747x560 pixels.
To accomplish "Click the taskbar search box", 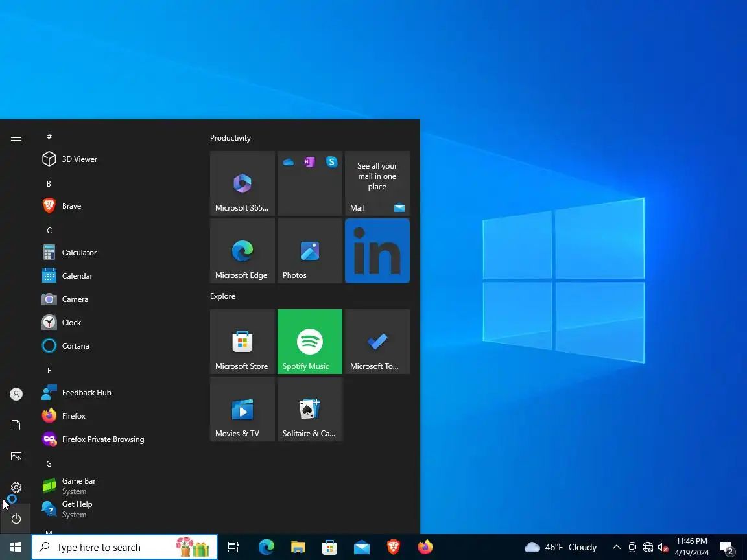I will tap(124, 547).
